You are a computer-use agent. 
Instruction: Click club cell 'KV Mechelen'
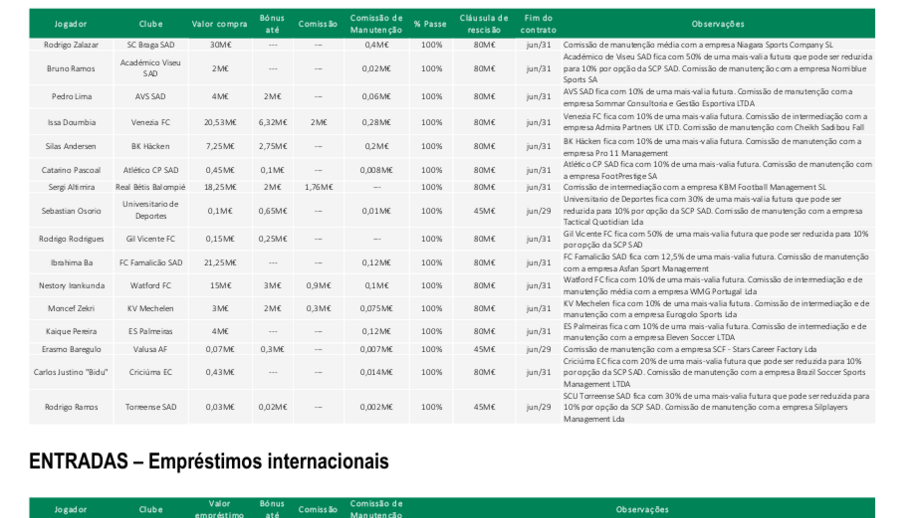[150, 309]
